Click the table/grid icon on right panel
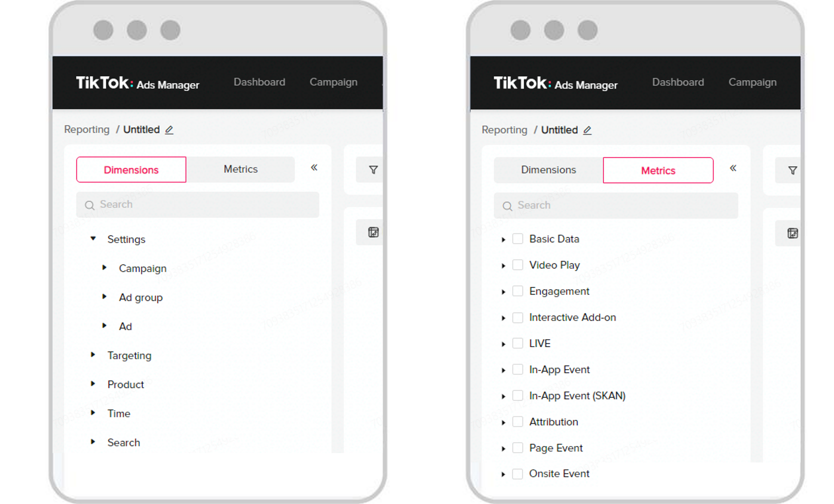 pos(793,234)
